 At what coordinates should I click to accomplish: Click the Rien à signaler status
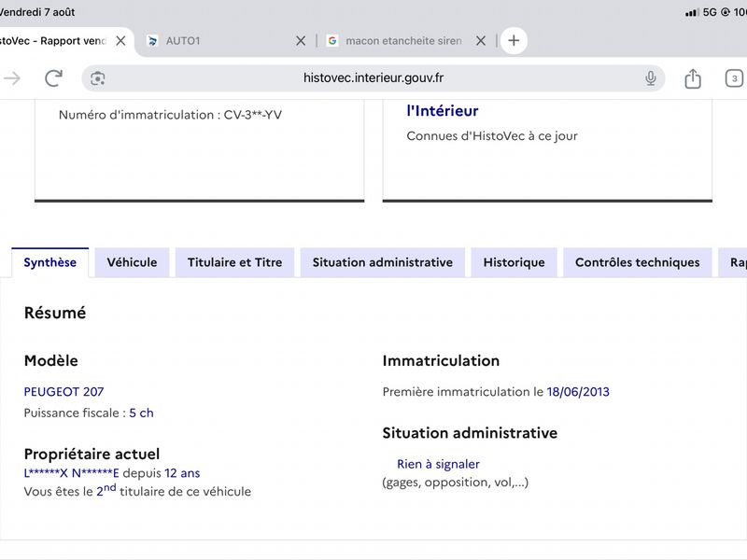[x=438, y=464]
